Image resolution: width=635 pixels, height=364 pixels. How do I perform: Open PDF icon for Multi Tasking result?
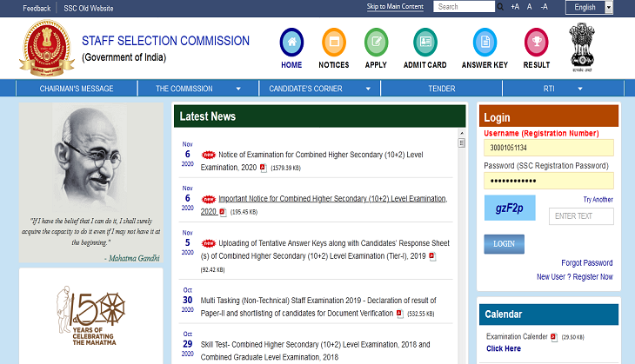click(x=400, y=314)
